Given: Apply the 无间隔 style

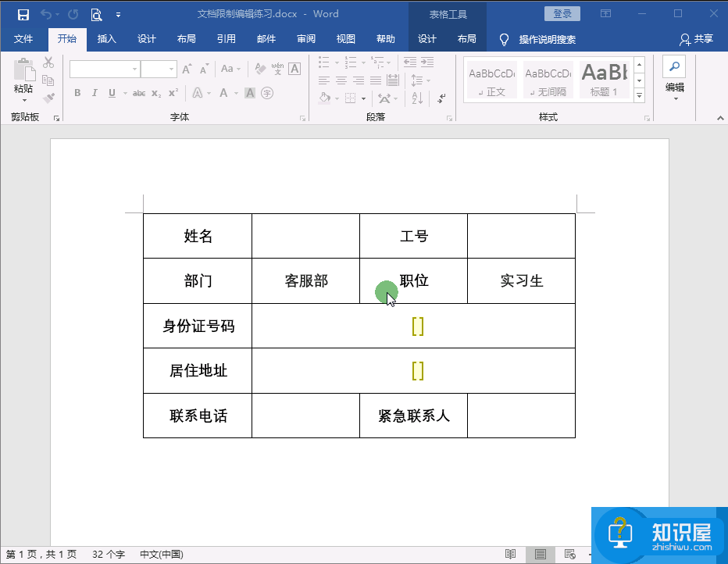Looking at the screenshot, I should [x=548, y=80].
